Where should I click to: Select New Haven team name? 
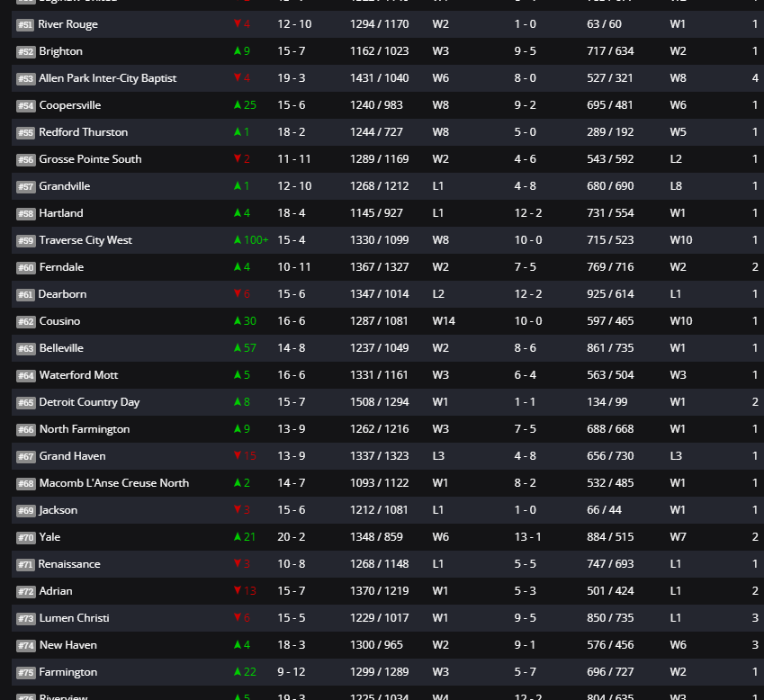(x=67, y=645)
